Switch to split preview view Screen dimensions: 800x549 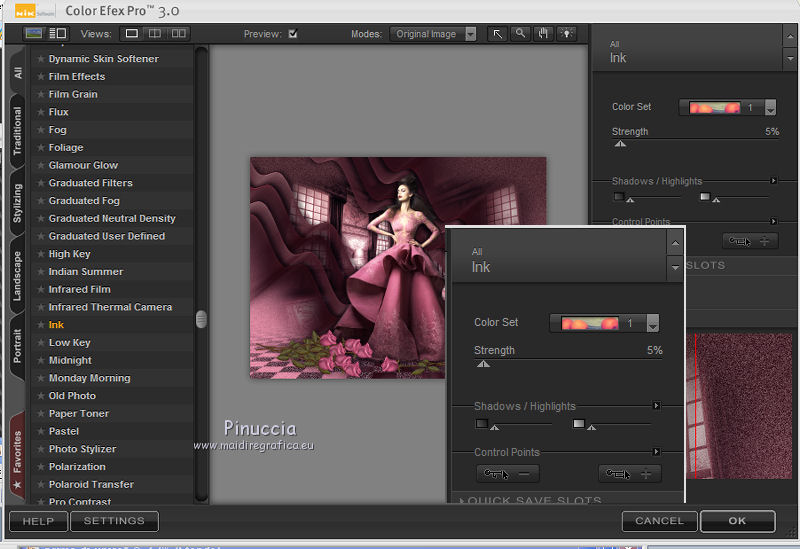click(155, 34)
